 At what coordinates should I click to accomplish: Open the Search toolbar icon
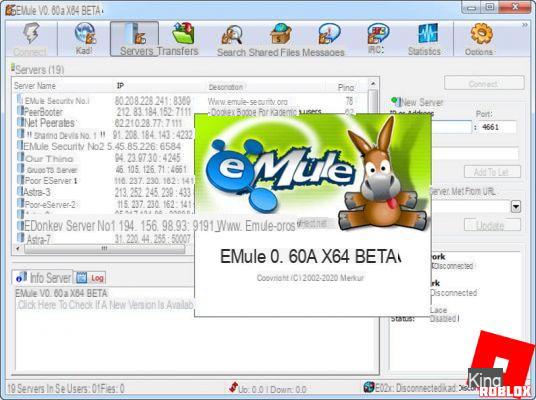pos(232,35)
